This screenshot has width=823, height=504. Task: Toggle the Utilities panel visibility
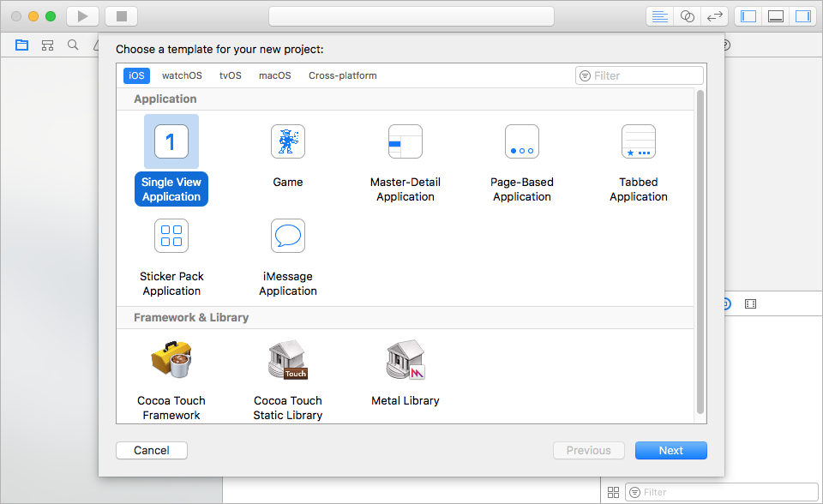(x=803, y=16)
